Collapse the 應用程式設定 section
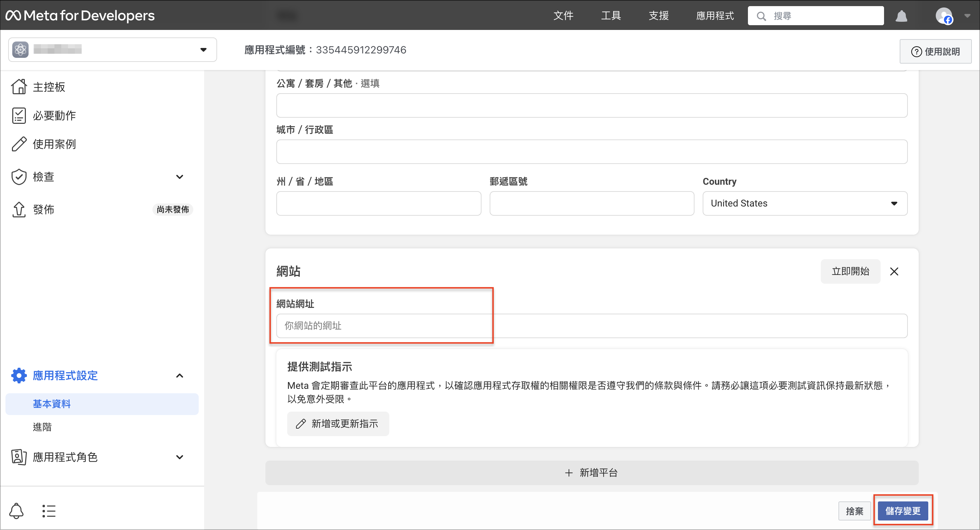The width and height of the screenshot is (980, 530). (180, 376)
